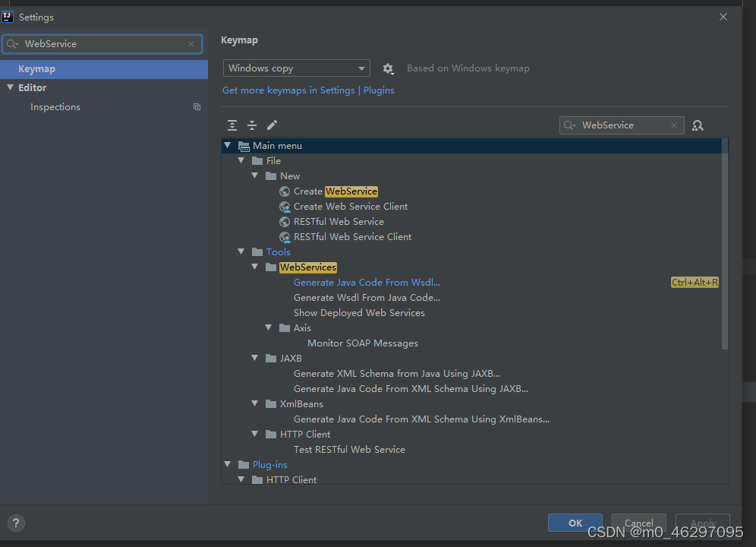Screen dimensions: 756x547
Task: Collapse the WebServices folder
Action: click(255, 267)
